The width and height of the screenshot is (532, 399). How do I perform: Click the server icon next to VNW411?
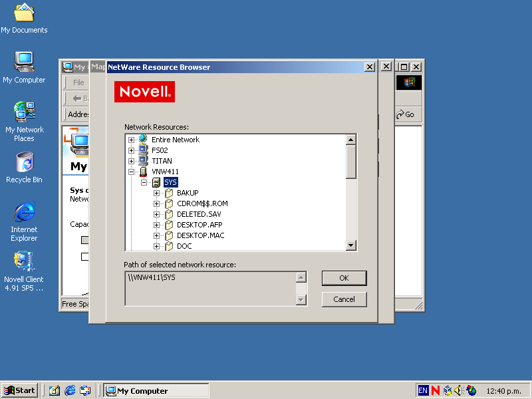[x=143, y=172]
